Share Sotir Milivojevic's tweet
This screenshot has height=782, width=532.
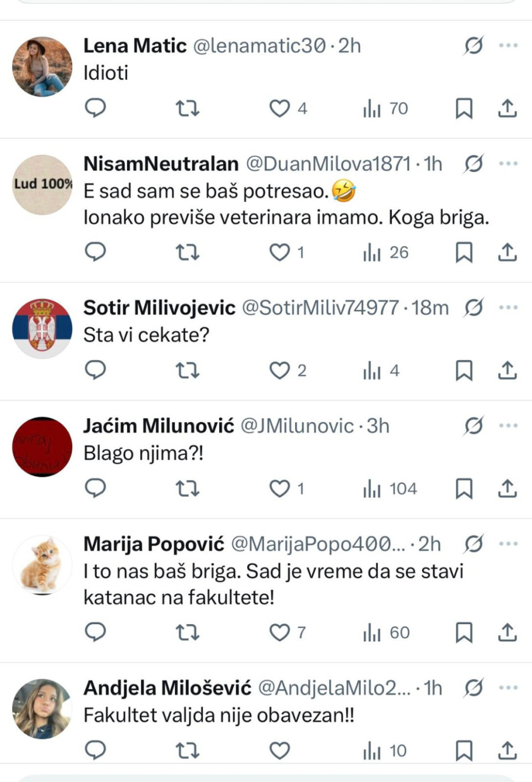tap(507, 371)
